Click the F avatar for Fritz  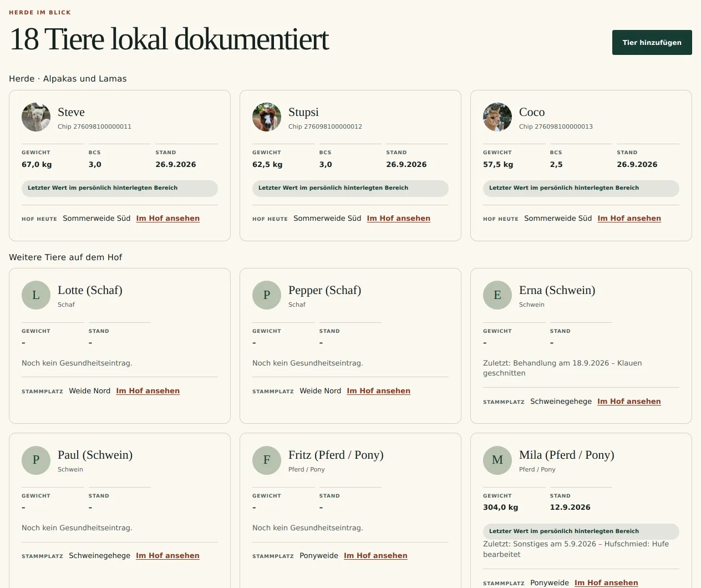coord(267,460)
